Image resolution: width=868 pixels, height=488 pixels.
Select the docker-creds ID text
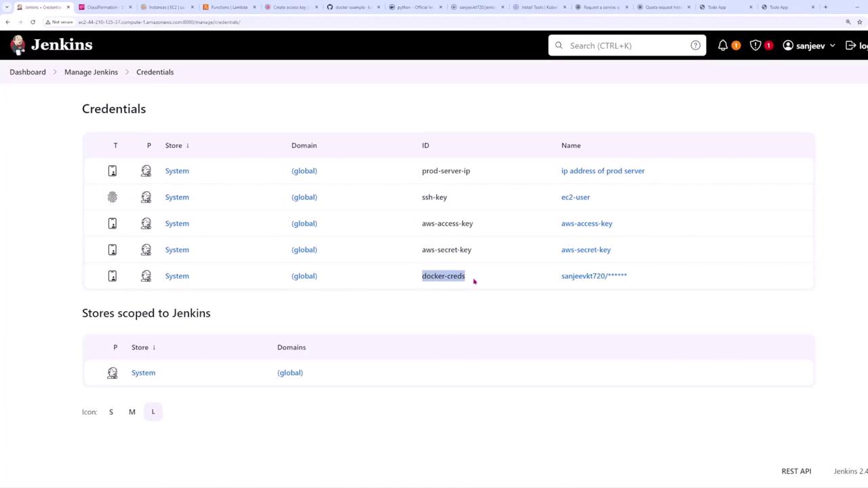pos(443,276)
